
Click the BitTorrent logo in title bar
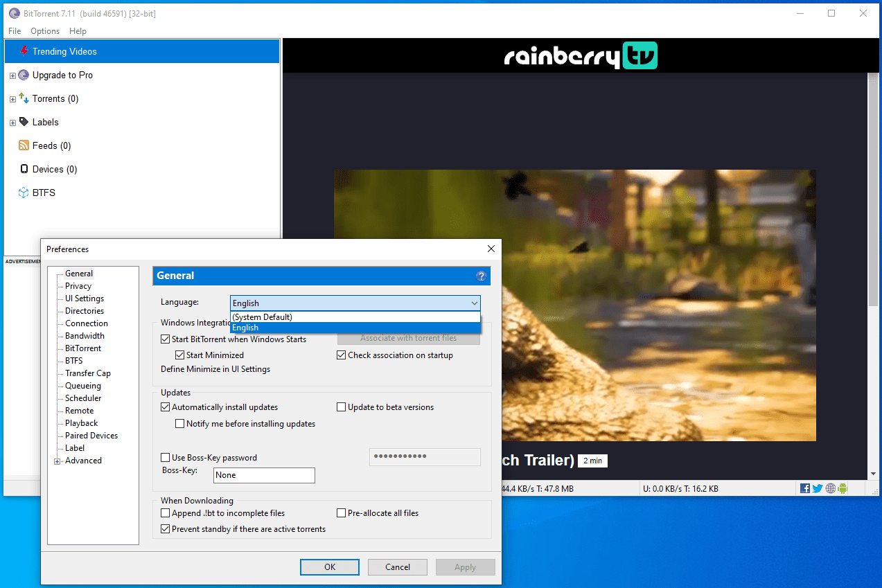point(15,12)
